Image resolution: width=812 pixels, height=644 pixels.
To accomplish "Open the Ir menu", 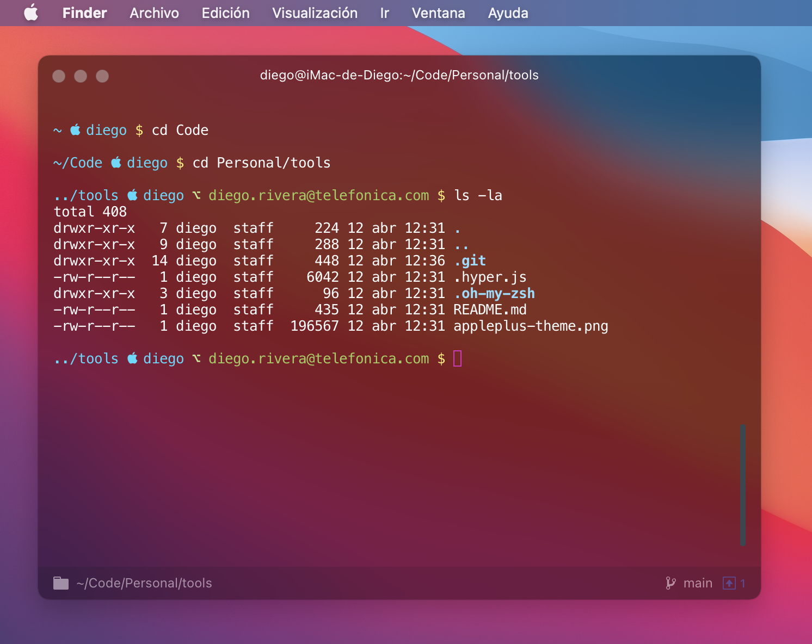I will (384, 13).
